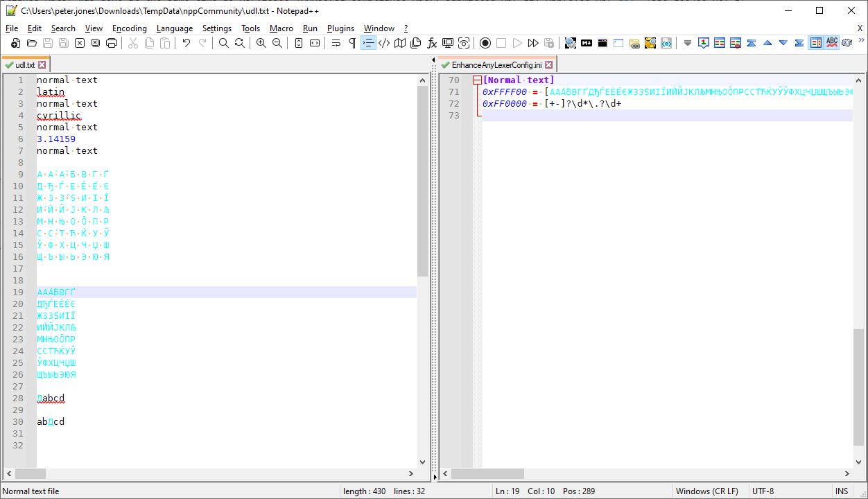Click the Open file folder icon
The width and height of the screenshot is (868, 499).
(x=31, y=43)
